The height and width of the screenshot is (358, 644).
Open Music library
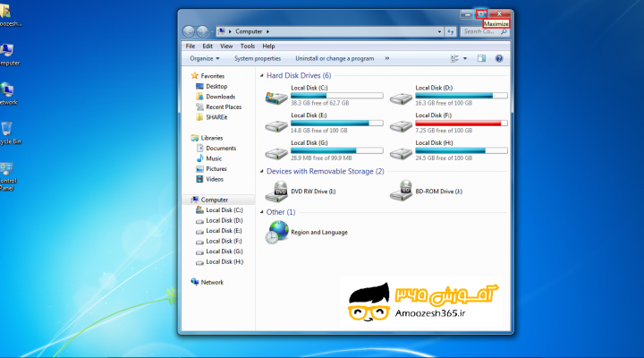pyautogui.click(x=209, y=158)
